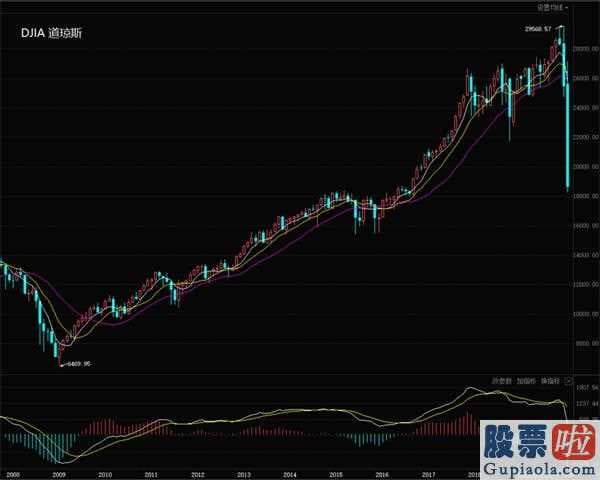Viewport: 600px width, 480px height.
Task: Select the 2012 year label on time axis
Action: tap(197, 475)
